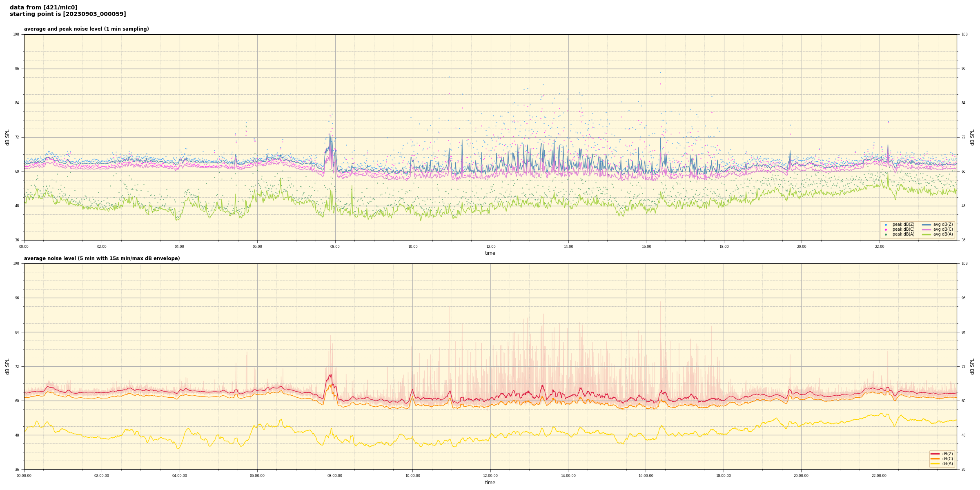
Task: Click the red dB(Z) entry in bottom legend
Action: point(935,454)
